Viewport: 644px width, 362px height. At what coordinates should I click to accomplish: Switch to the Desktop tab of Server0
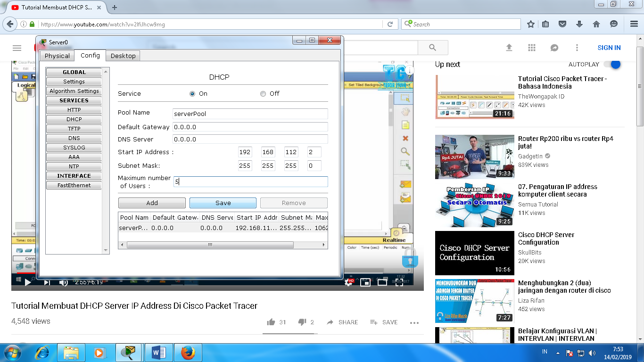123,56
